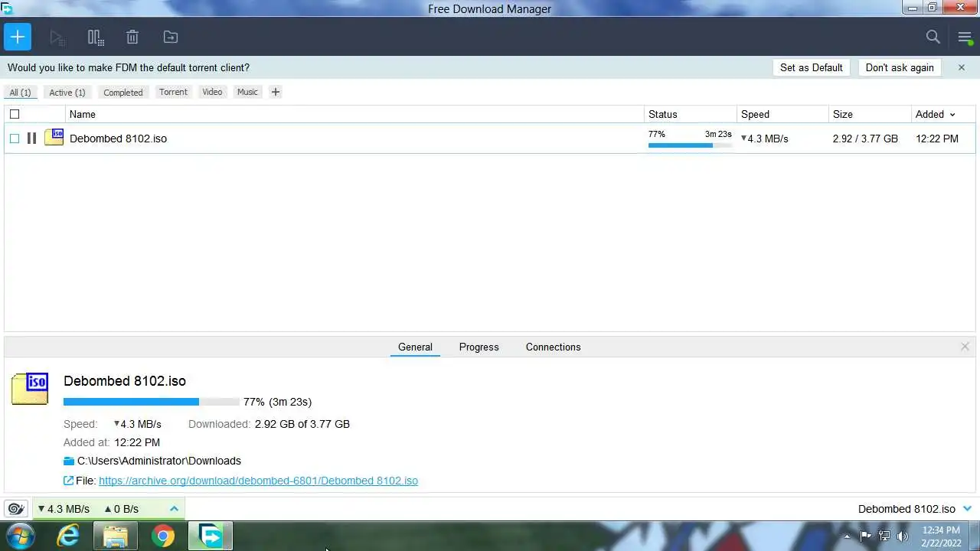This screenshot has height=551, width=980.
Task: Delete selected download via trash icon
Action: (x=132, y=37)
